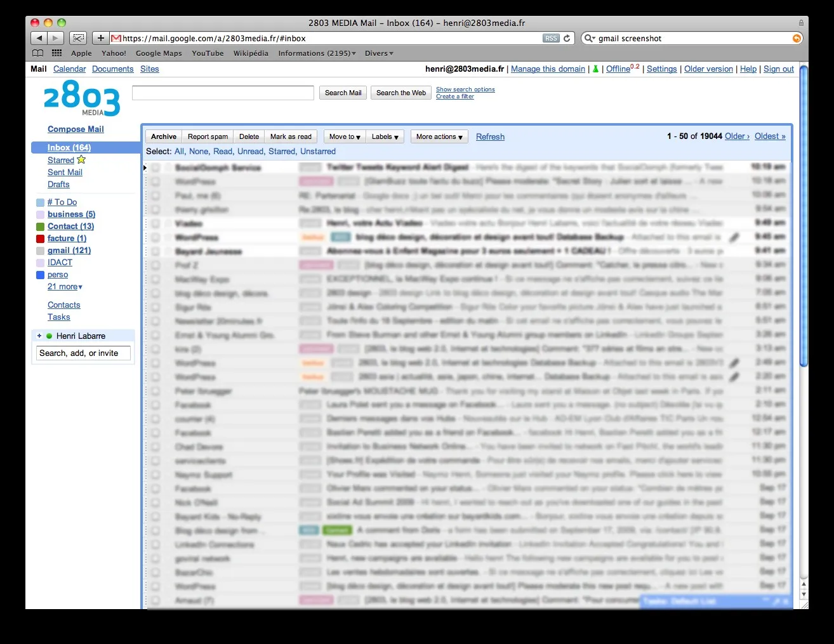Click the red facture label color swatch
Screen dimensions: 834x644
(x=41, y=239)
